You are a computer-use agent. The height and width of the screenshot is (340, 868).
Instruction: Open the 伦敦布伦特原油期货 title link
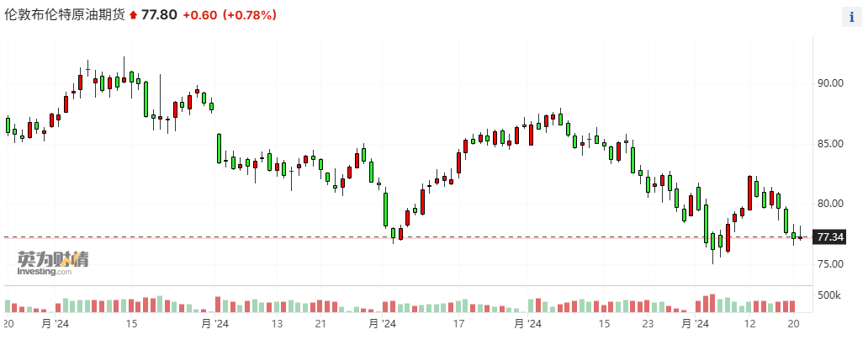65,15
